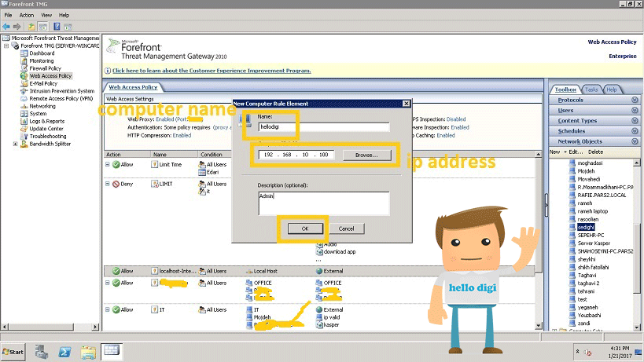Open Server Manager from the taskbar

tap(41, 352)
